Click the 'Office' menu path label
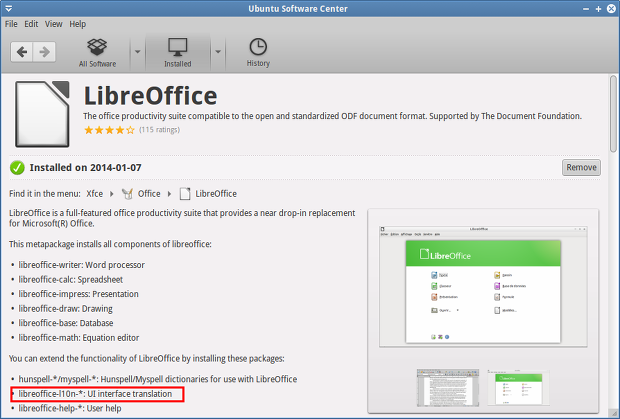Image resolution: width=620 pixels, height=419 pixels. pos(149,194)
